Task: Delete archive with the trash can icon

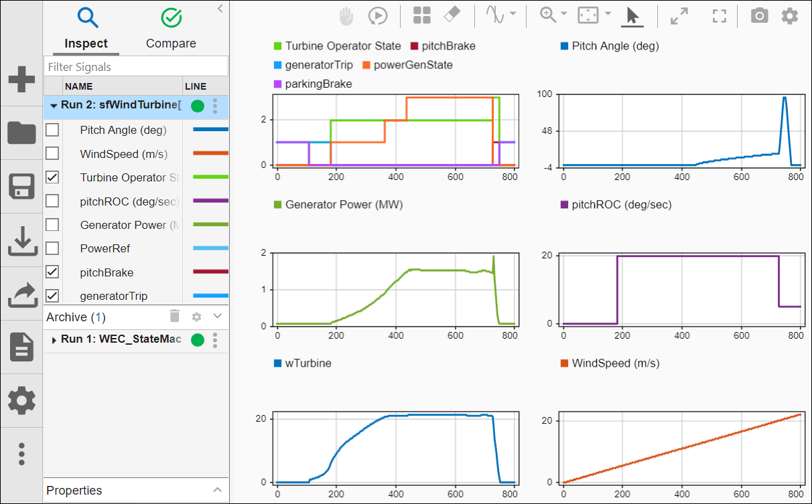Action: [174, 317]
